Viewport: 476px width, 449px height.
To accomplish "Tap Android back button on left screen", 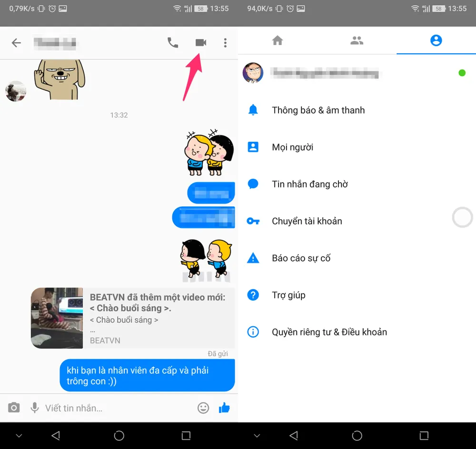I will coord(56,436).
